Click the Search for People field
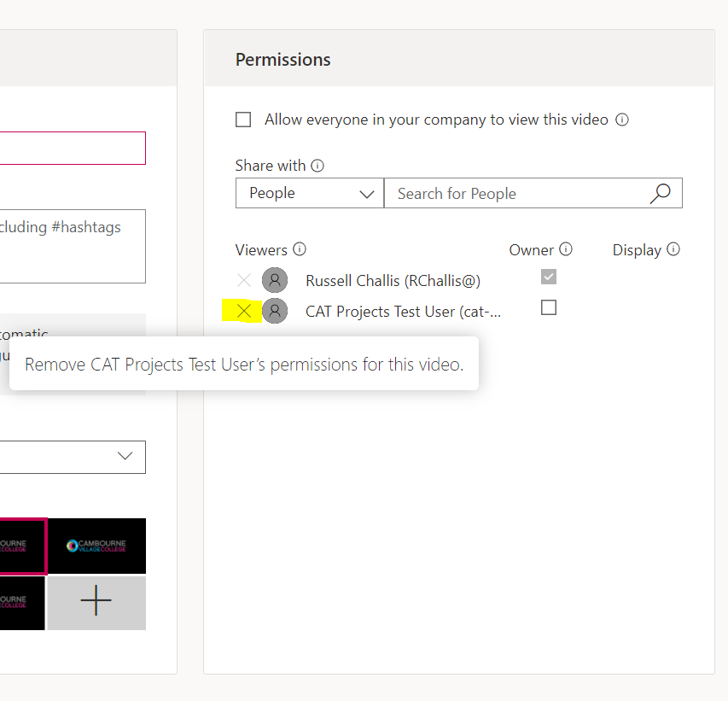The width and height of the screenshot is (728, 701). pos(533,193)
